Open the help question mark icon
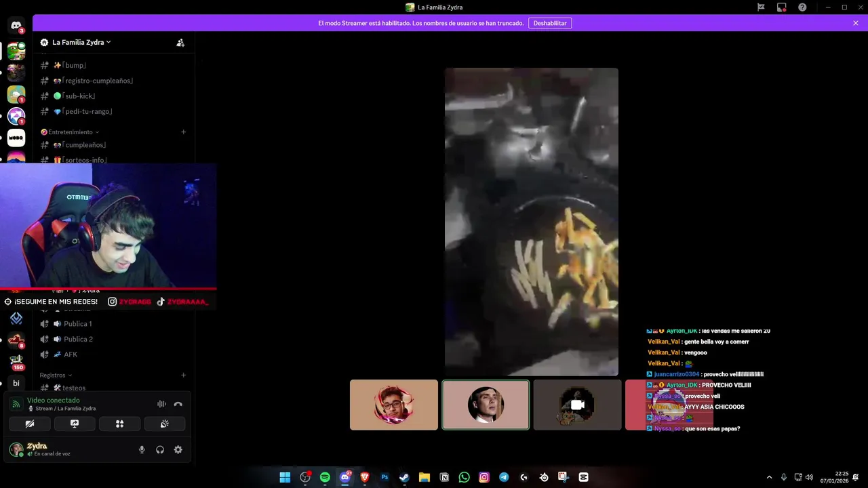The image size is (868, 488). 802,7
